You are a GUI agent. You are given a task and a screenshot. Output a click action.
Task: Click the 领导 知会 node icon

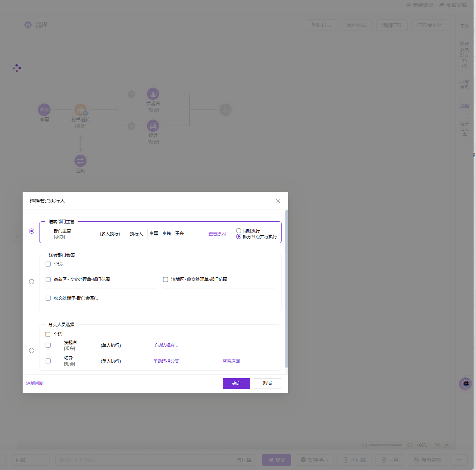pyautogui.click(x=153, y=126)
